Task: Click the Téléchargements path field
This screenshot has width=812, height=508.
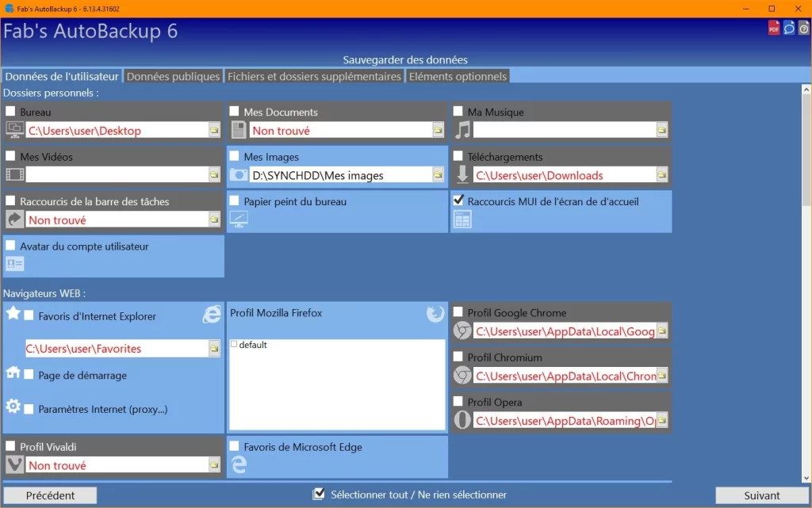Action: [x=565, y=175]
